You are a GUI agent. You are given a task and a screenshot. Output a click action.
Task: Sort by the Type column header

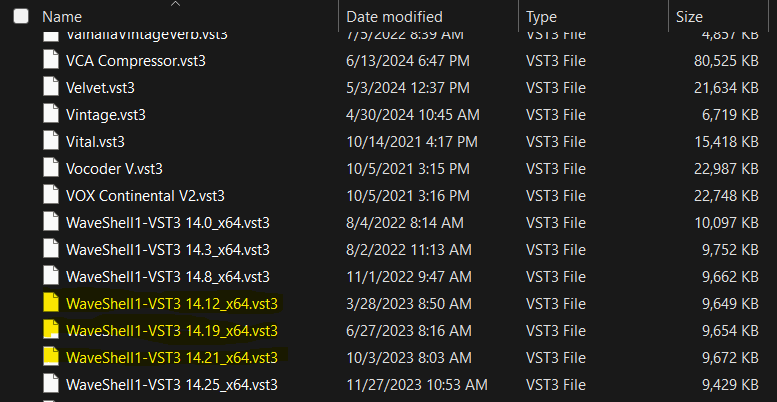[x=541, y=17]
